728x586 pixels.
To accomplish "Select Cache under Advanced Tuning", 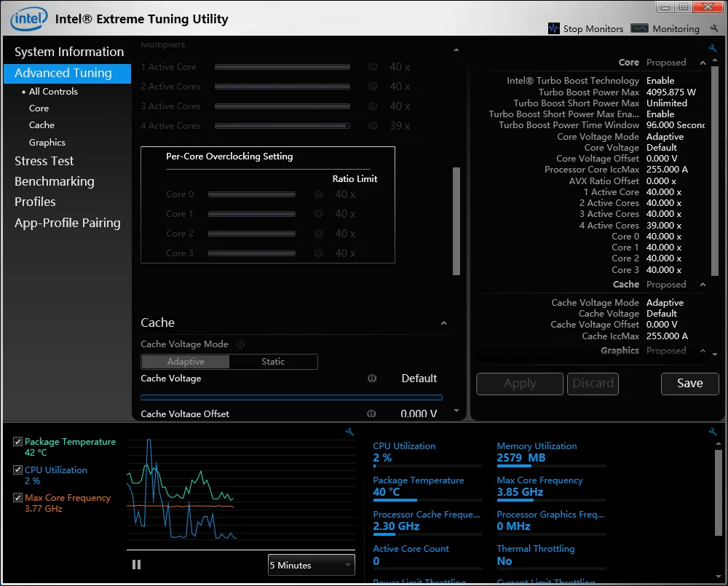I will tap(41, 125).
